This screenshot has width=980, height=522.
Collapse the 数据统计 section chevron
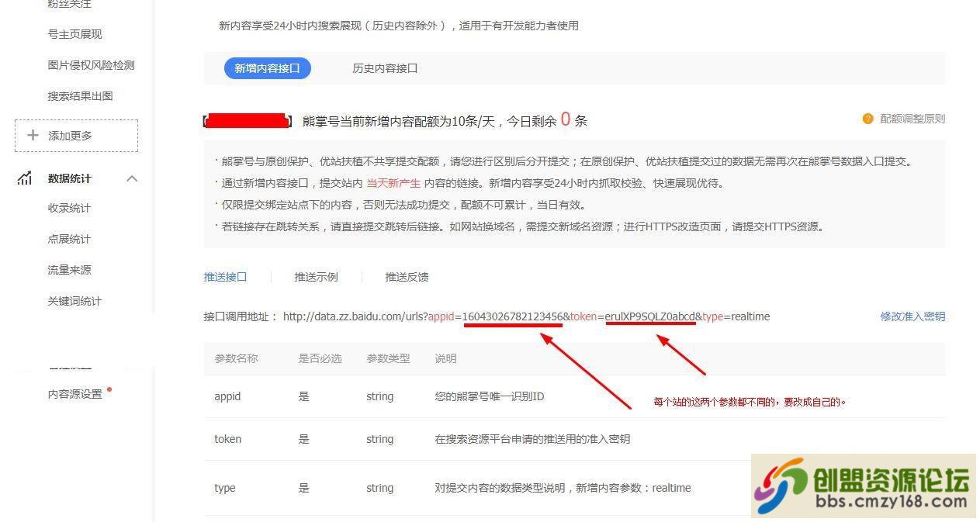pyautogui.click(x=132, y=178)
